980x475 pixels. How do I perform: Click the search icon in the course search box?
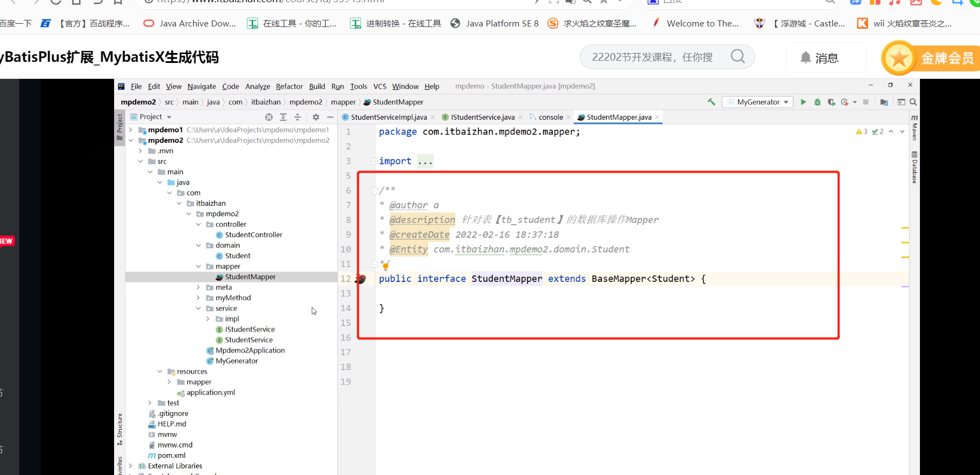[737, 56]
